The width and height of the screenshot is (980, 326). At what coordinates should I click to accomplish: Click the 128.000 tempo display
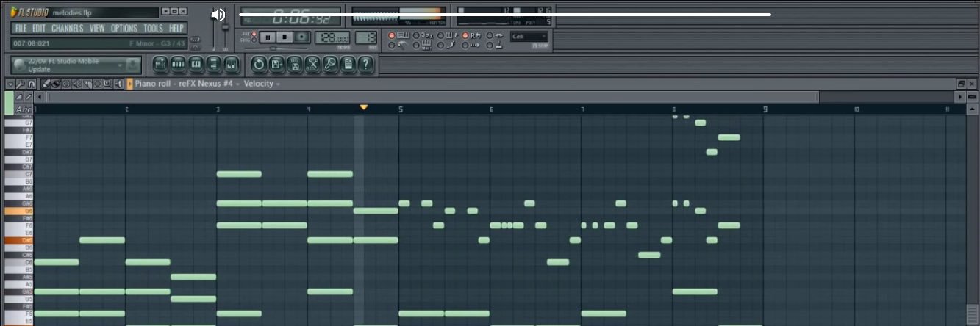point(332,37)
